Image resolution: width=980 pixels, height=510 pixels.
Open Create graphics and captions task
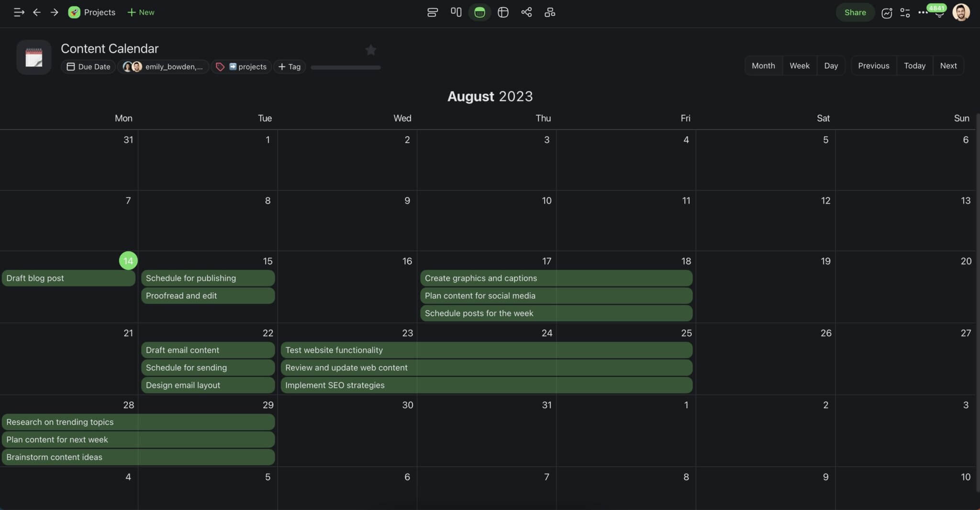[556, 278]
